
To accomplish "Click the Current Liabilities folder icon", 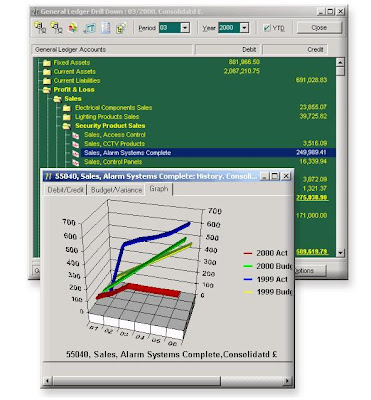I will [x=47, y=81].
